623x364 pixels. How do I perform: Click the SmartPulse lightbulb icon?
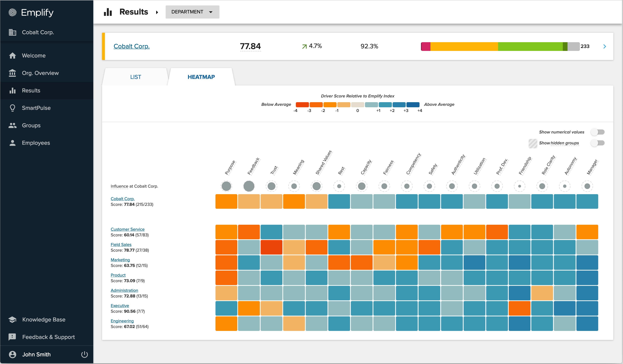[x=12, y=108]
